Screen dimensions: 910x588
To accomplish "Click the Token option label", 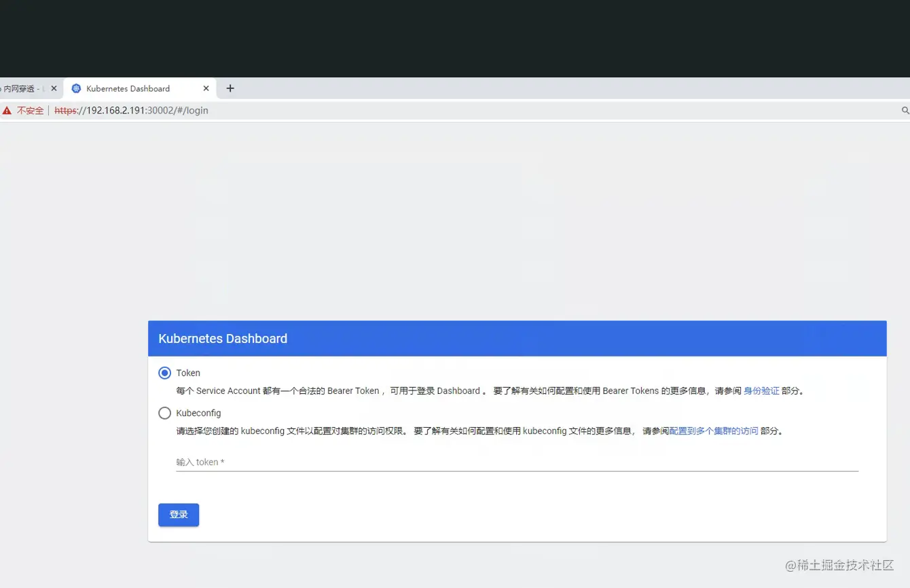I will click(x=188, y=373).
